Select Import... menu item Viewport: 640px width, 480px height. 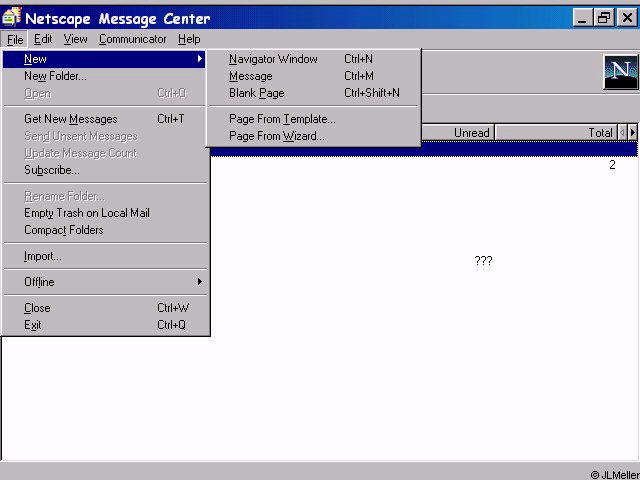point(105,256)
